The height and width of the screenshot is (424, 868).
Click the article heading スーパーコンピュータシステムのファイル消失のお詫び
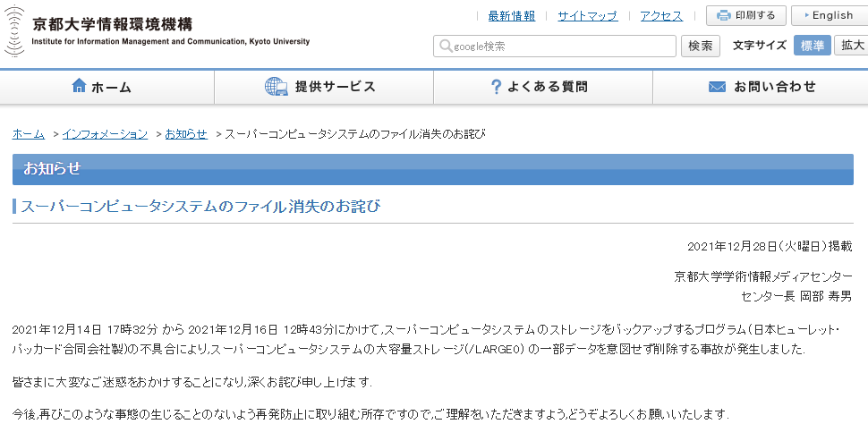coord(201,207)
